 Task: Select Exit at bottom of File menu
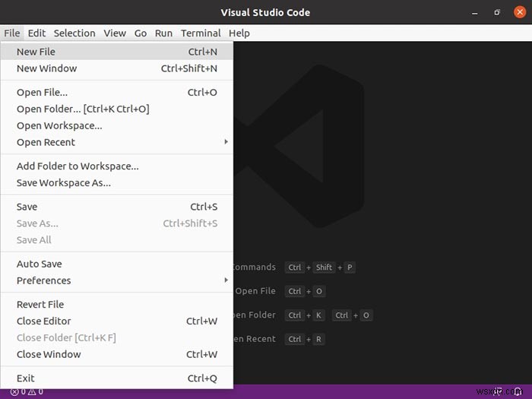(117, 378)
